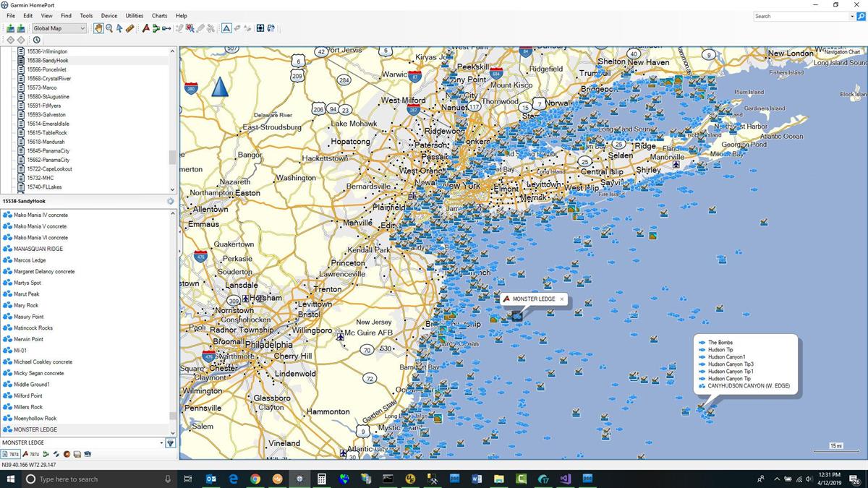This screenshot has width=868, height=488.
Task: Toggle the triangle north-up map icon
Action: coord(226,28)
